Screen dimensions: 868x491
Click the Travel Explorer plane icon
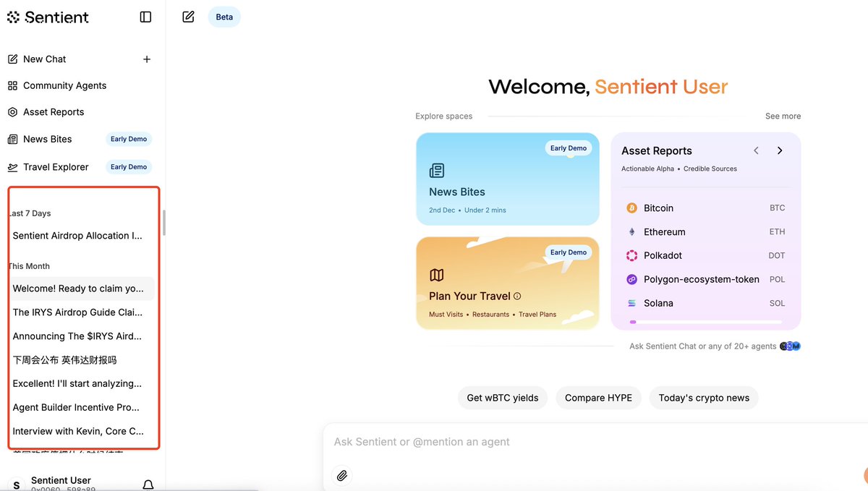12,167
